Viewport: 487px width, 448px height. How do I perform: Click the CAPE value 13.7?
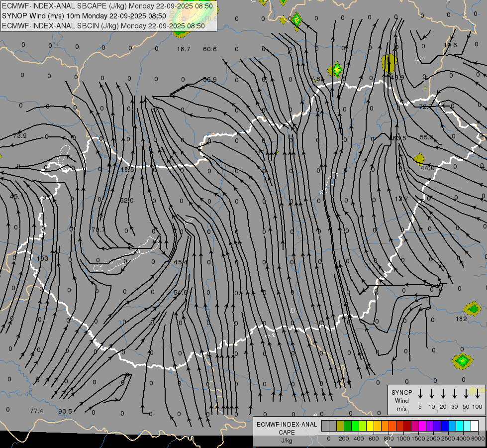pyautogui.click(x=401, y=199)
